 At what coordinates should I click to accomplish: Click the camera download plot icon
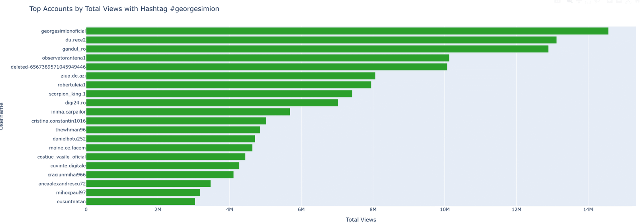point(558,1)
